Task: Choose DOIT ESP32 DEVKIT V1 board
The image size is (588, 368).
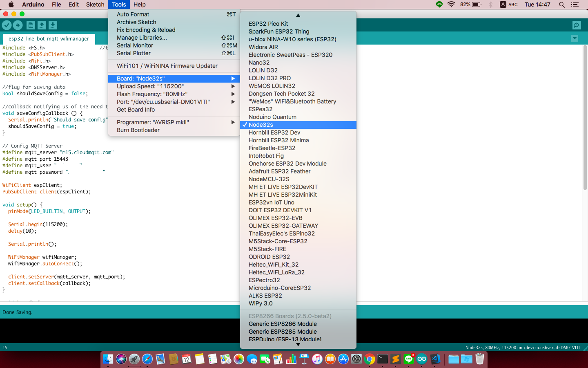Action: (280, 210)
